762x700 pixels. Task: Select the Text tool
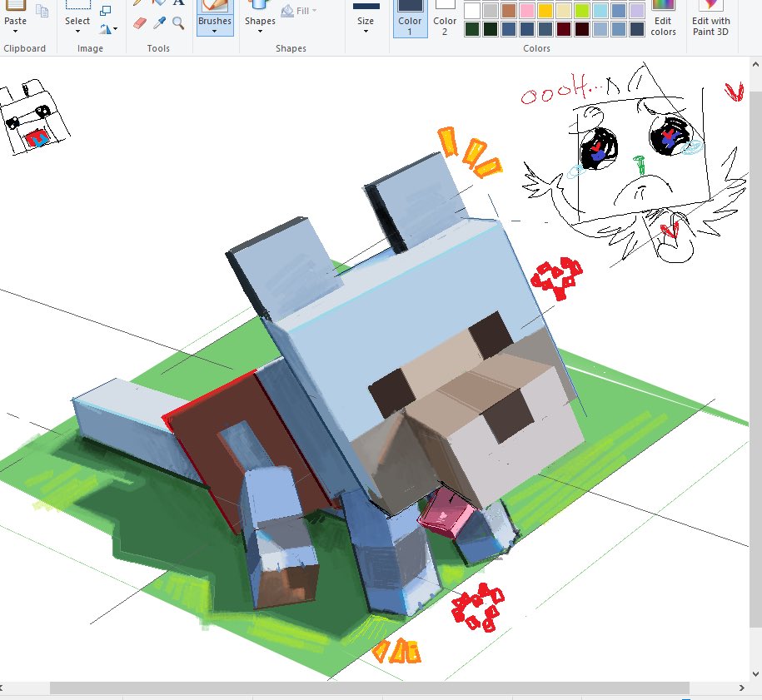click(x=179, y=3)
